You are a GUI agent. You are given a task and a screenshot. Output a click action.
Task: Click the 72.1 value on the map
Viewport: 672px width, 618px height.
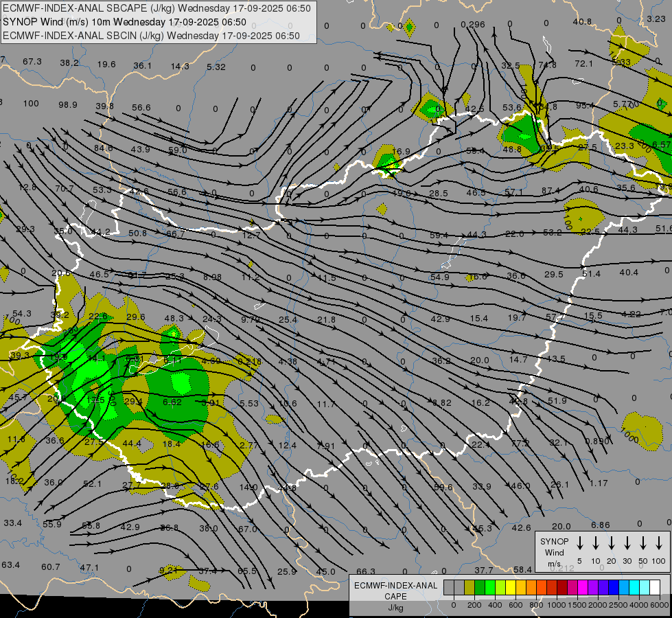click(583, 63)
